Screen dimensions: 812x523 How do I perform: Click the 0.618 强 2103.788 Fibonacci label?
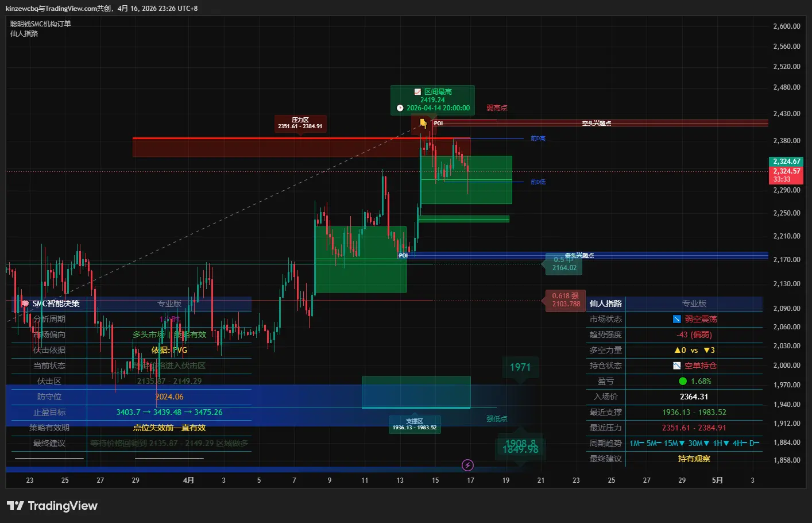566,300
